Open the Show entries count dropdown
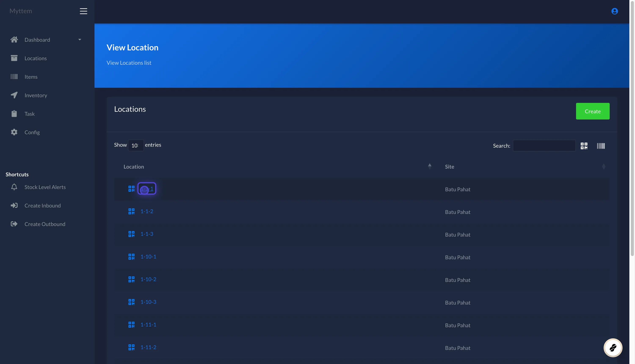The image size is (635, 364). tap(136, 146)
